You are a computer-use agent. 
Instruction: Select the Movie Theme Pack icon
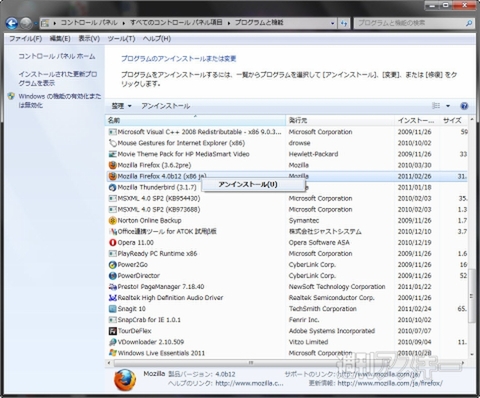click(113, 154)
